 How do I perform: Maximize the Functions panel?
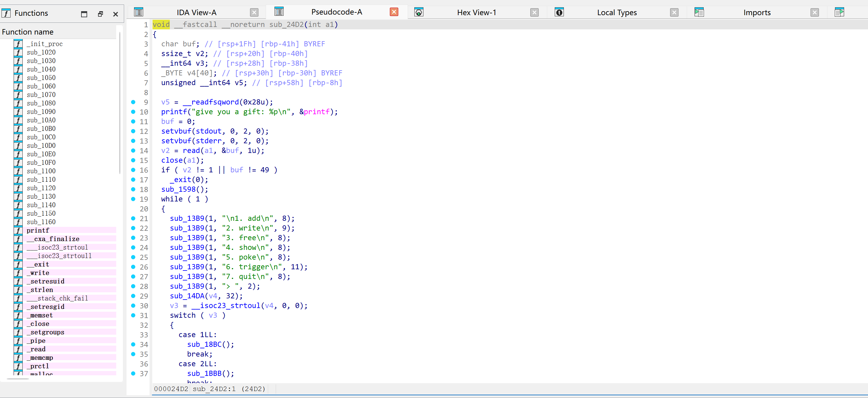(84, 14)
